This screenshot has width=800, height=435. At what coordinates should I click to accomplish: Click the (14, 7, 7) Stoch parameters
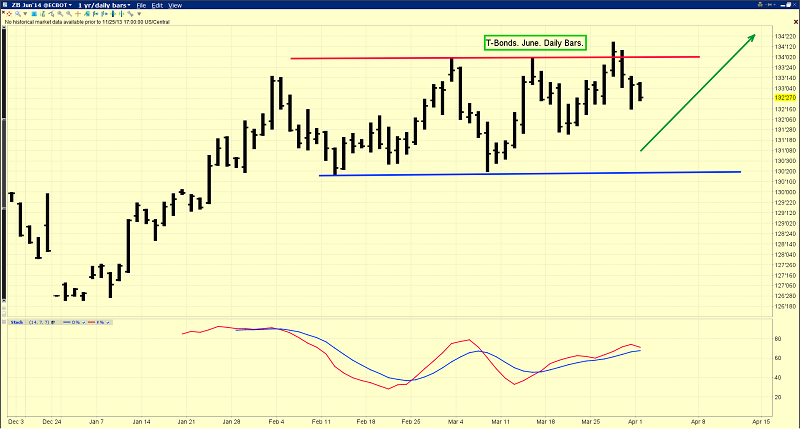tap(39, 322)
